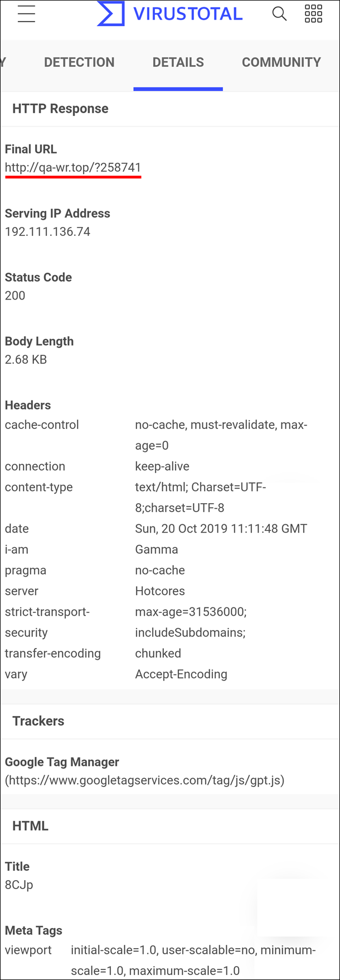Click the VirusTotal logo
This screenshot has height=980, width=340.
170,13
